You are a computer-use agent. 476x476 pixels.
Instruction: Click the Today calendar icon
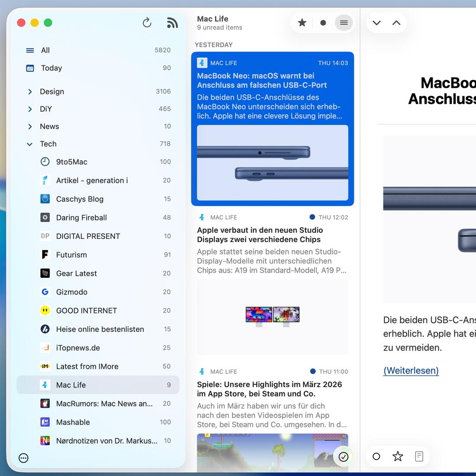click(30, 68)
